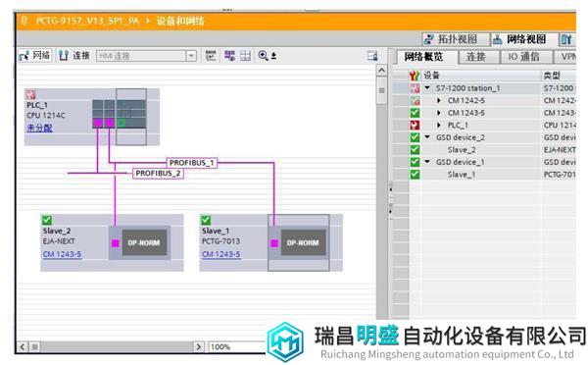Screen dimensions: 588x365
Task: Click the horizontal scrollbar right arrow
Action: click(198, 346)
